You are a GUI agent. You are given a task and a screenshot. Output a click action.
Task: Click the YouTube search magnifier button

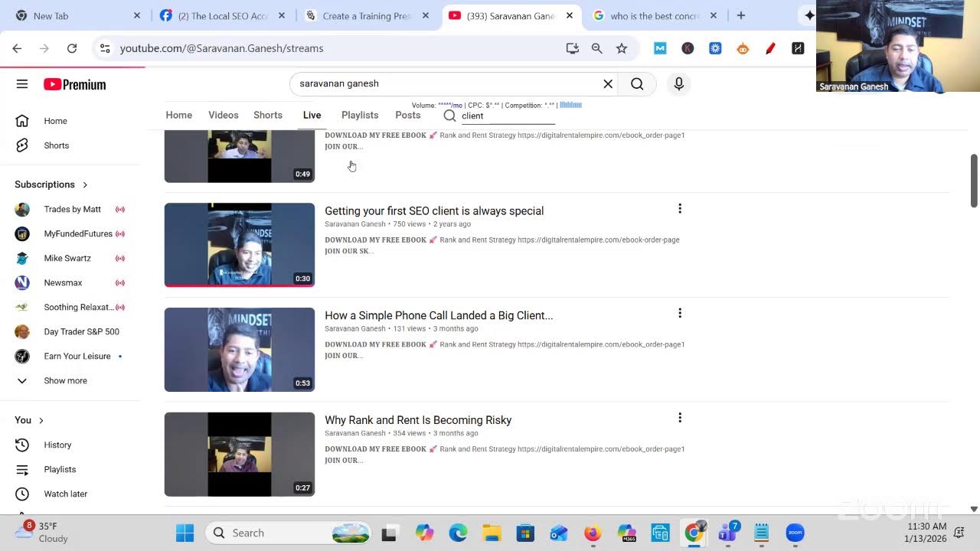(637, 83)
